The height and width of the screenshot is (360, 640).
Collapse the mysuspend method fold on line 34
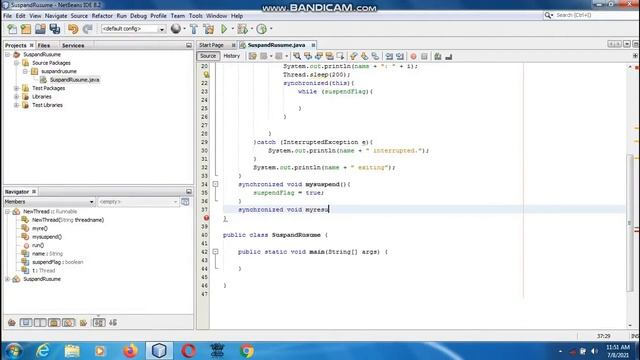click(x=216, y=184)
